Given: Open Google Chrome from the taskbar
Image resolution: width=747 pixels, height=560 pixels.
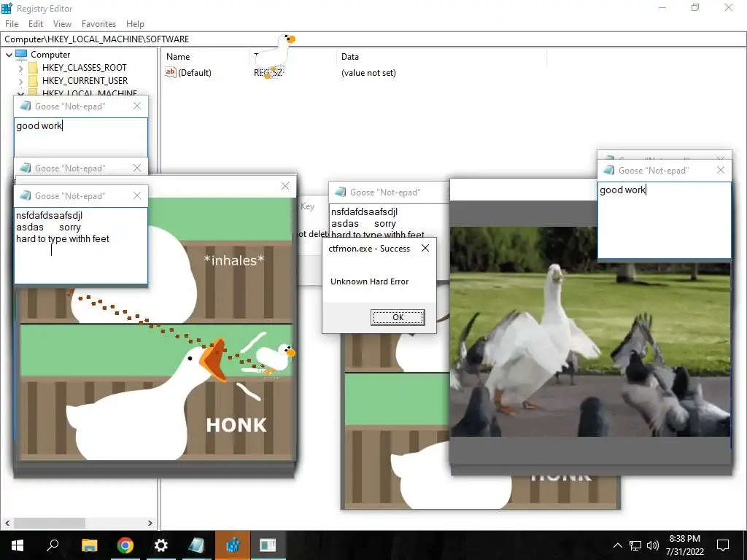Looking at the screenshot, I should point(125,545).
